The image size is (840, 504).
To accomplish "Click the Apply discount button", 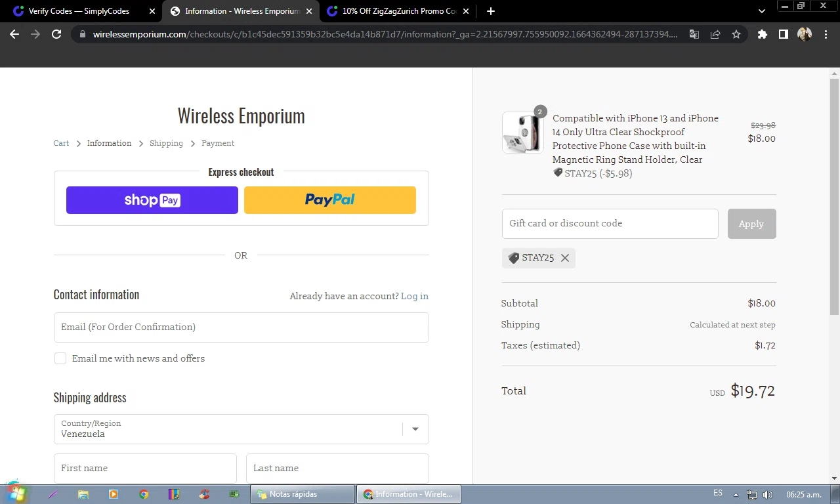I will click(x=751, y=224).
